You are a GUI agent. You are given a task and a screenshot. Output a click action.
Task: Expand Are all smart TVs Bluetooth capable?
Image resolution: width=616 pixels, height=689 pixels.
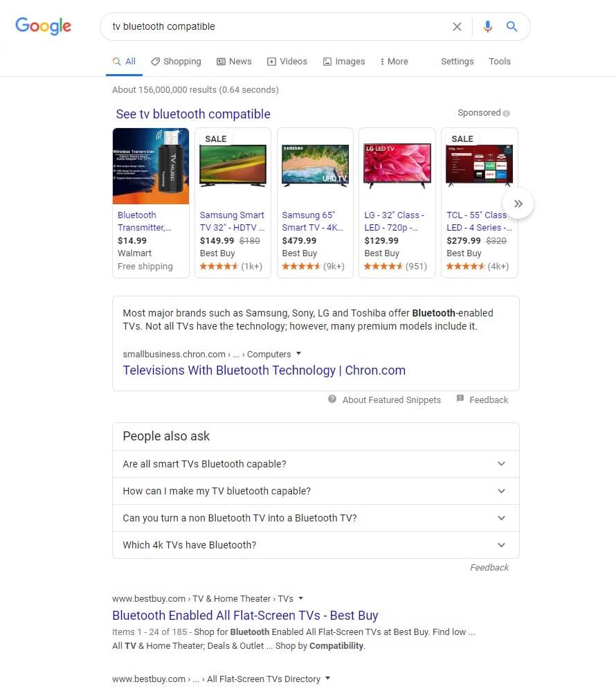tap(316, 464)
